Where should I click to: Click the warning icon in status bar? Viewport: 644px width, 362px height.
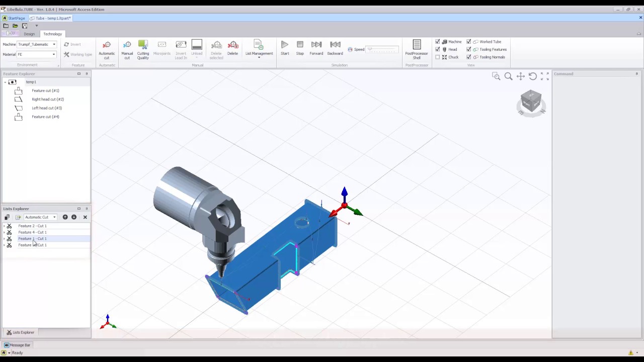tap(631, 352)
